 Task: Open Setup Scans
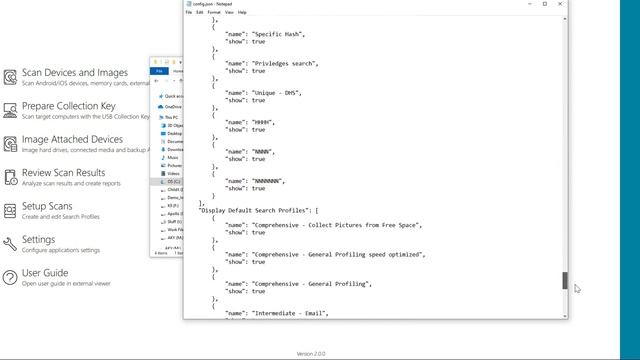(47, 206)
